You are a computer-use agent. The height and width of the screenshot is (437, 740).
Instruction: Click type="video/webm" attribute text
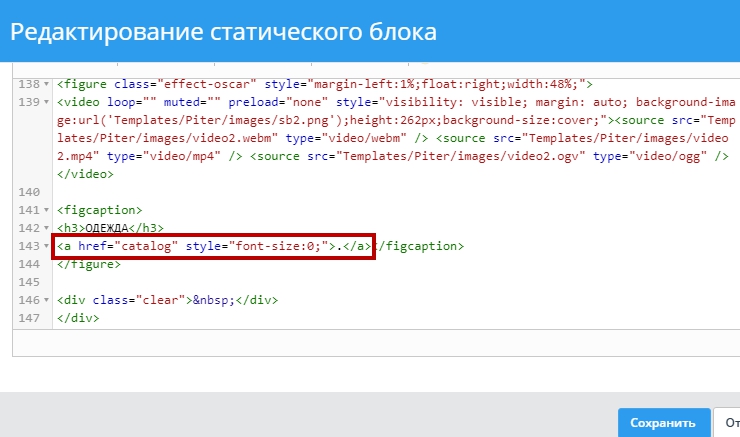346,138
